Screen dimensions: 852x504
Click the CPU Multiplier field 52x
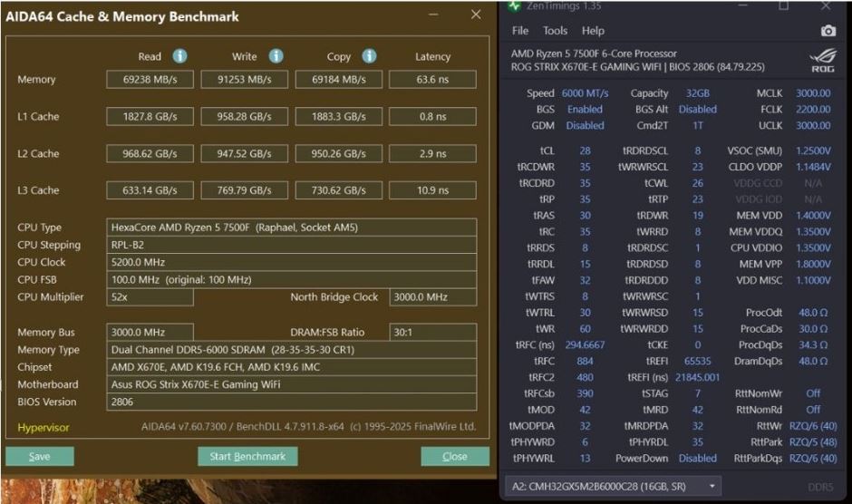click(150, 296)
